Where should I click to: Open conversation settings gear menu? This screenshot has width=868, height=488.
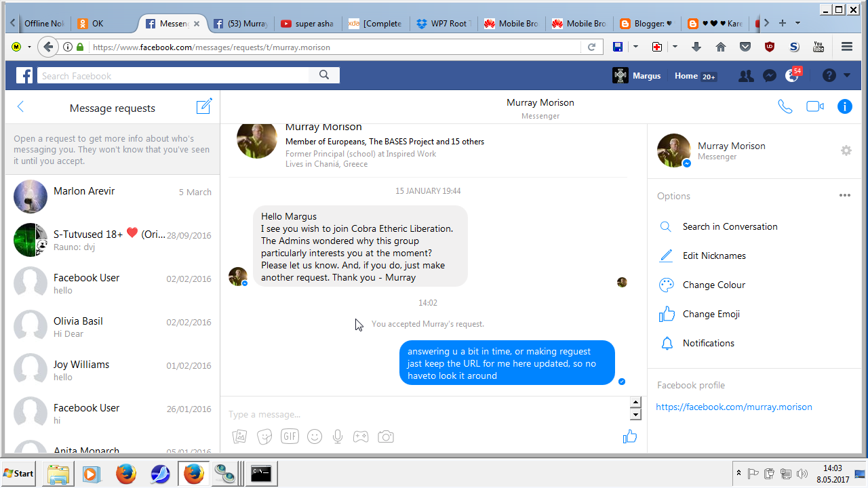846,150
